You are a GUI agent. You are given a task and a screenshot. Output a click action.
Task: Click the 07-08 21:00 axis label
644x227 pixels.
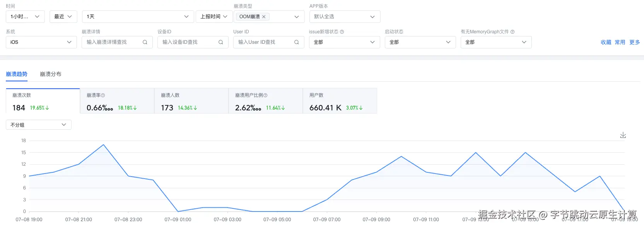click(x=79, y=220)
